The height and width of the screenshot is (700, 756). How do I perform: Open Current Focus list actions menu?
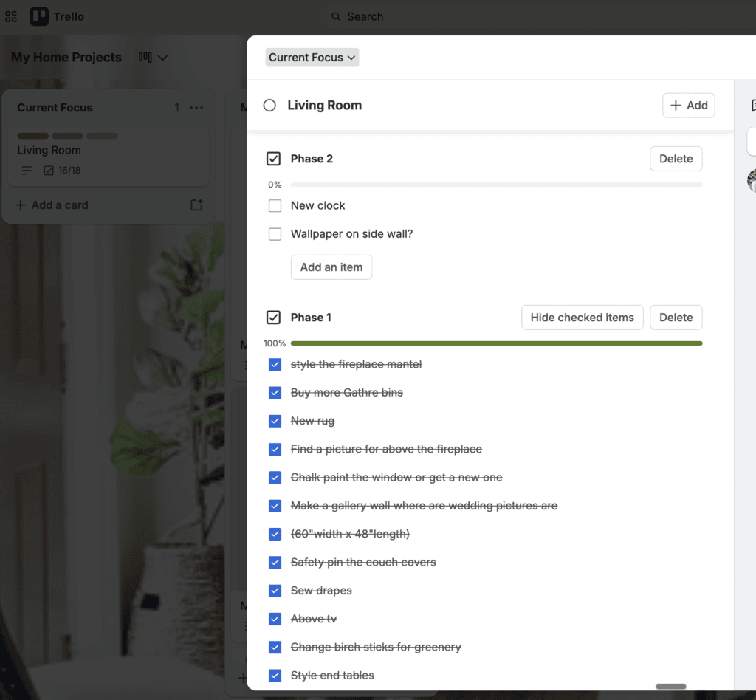196,108
